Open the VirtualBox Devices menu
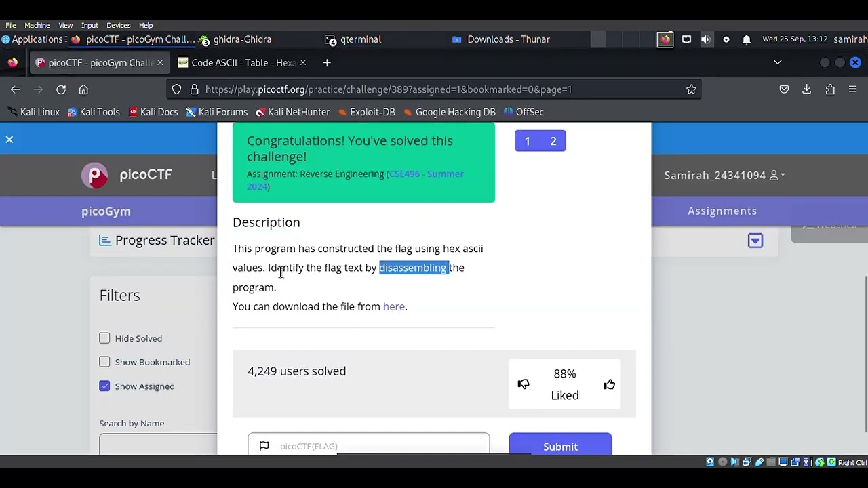 [119, 25]
